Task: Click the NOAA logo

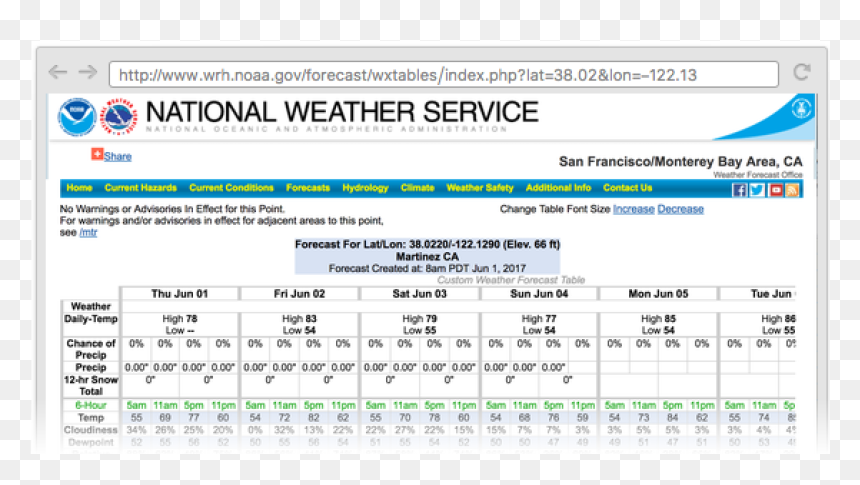Action: (x=77, y=117)
